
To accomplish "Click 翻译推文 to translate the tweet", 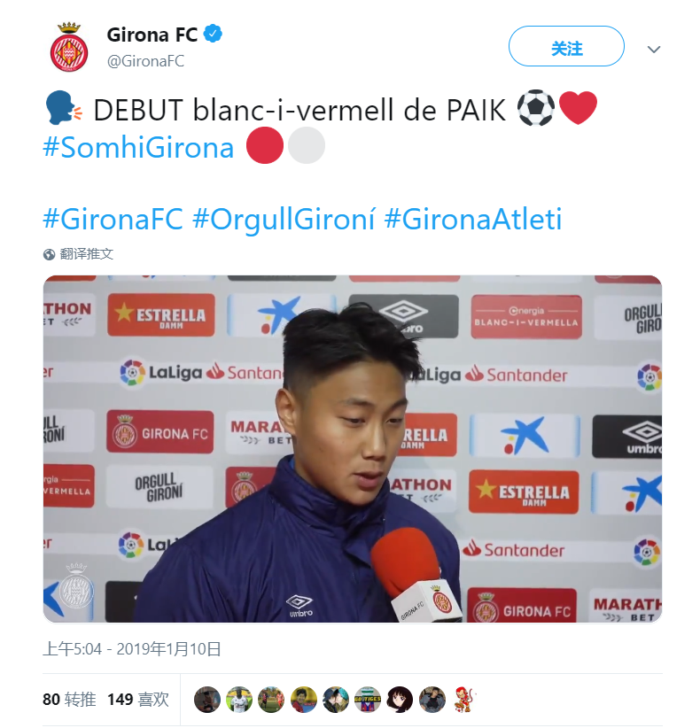I will pos(87,254).
